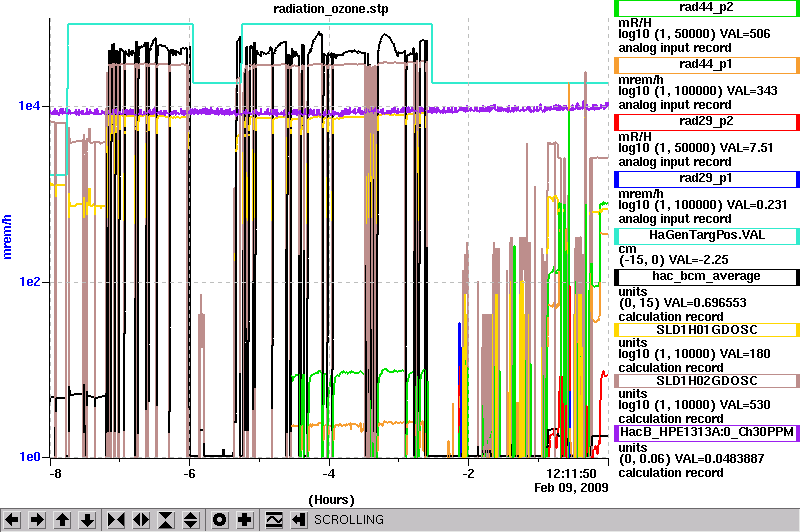
Task: Click the VAL=7.51 reading for rad29_p2
Action: click(746, 148)
